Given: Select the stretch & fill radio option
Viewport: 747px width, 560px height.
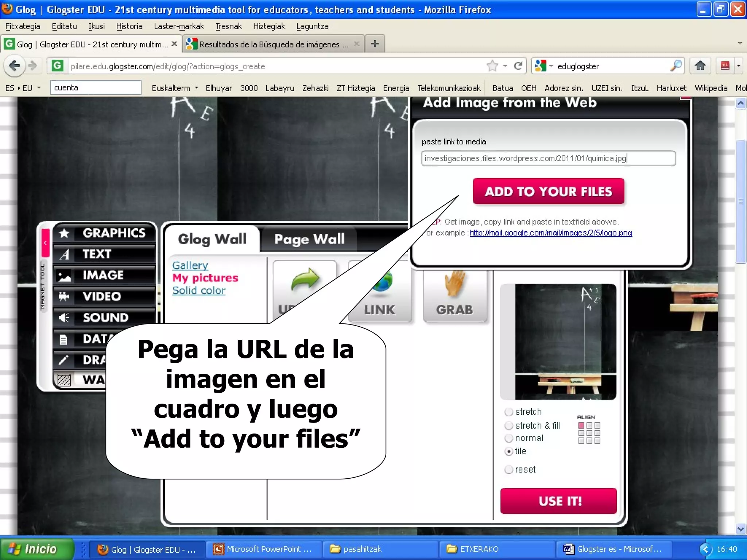Looking at the screenshot, I should point(508,426).
